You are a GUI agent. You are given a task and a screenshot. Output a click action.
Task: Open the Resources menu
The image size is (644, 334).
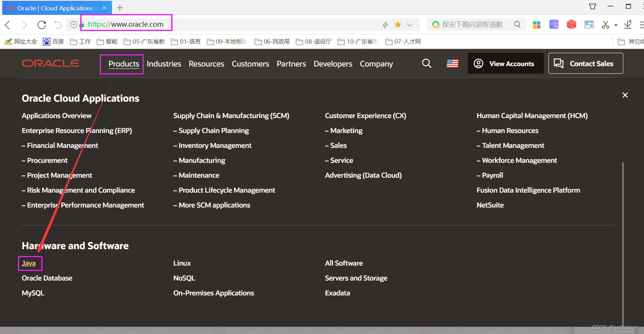pos(206,64)
